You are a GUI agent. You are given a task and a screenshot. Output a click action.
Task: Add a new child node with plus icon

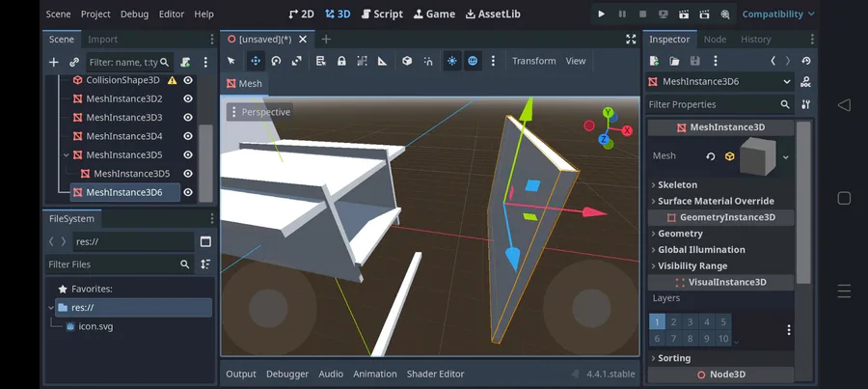point(54,62)
